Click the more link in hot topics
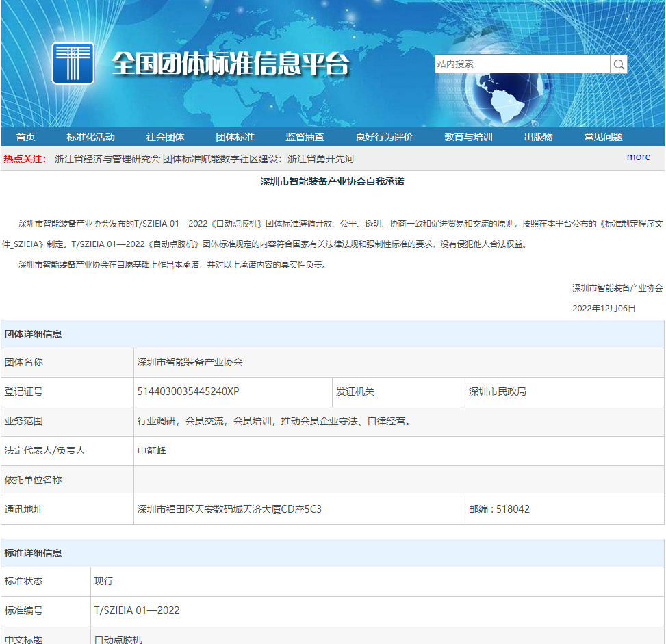Viewport: 666px width, 644px height. (639, 157)
